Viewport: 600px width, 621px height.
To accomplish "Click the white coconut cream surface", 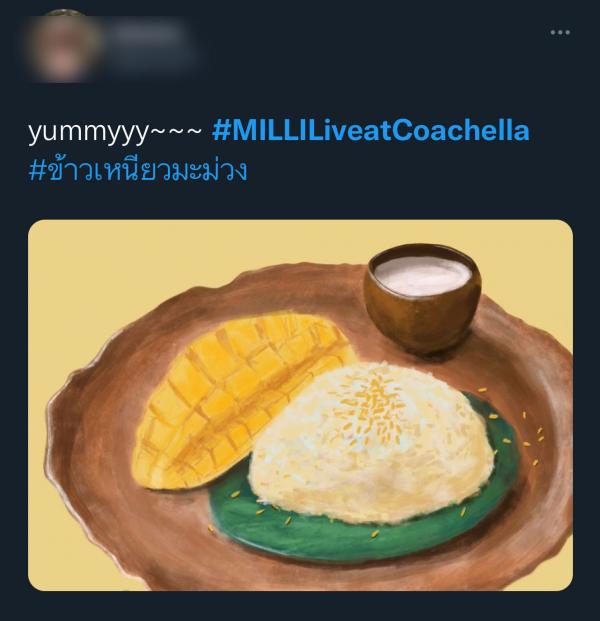I will pyautogui.click(x=422, y=274).
